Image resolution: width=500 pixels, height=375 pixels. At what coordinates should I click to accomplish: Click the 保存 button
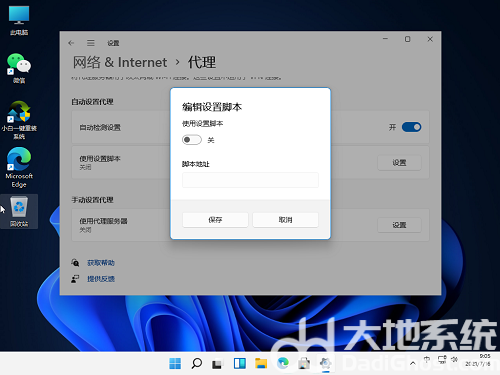tap(215, 220)
